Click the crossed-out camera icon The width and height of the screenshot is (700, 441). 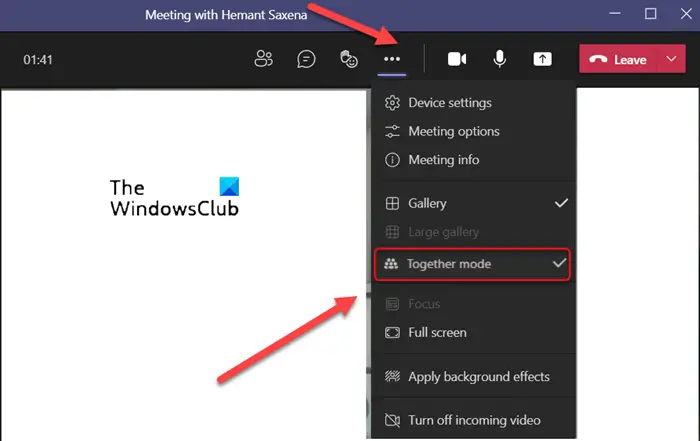coord(392,420)
